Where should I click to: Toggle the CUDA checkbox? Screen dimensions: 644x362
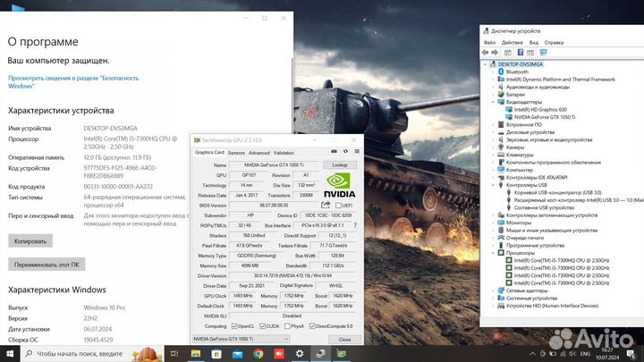(262, 326)
